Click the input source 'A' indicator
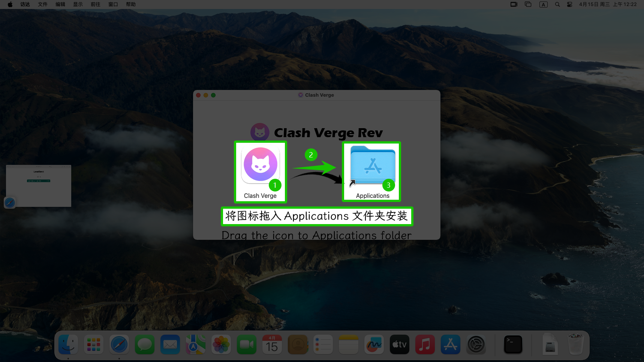644x362 pixels. pyautogui.click(x=544, y=4)
